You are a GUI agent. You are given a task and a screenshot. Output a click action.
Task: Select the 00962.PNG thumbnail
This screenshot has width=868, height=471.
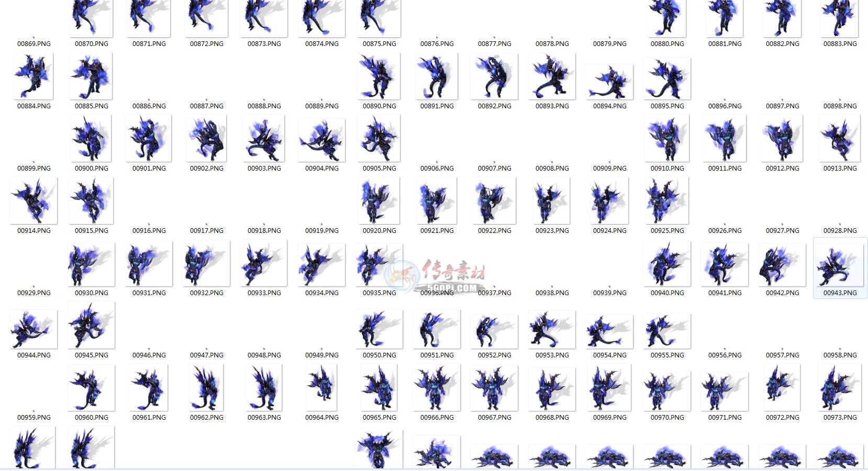206,388
